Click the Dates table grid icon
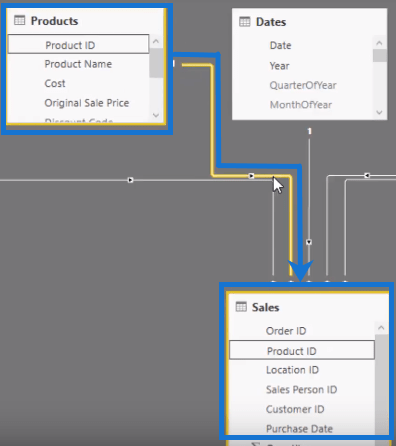396x446 pixels. pos(245,22)
